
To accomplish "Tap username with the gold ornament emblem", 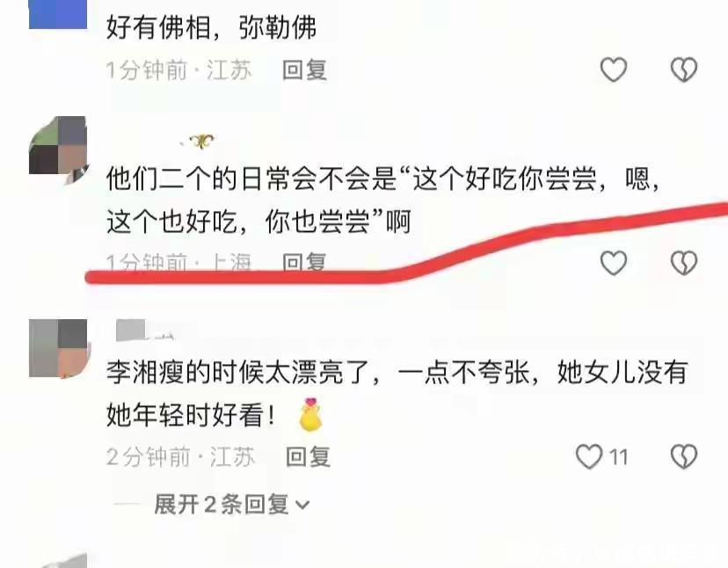I will 199,142.
